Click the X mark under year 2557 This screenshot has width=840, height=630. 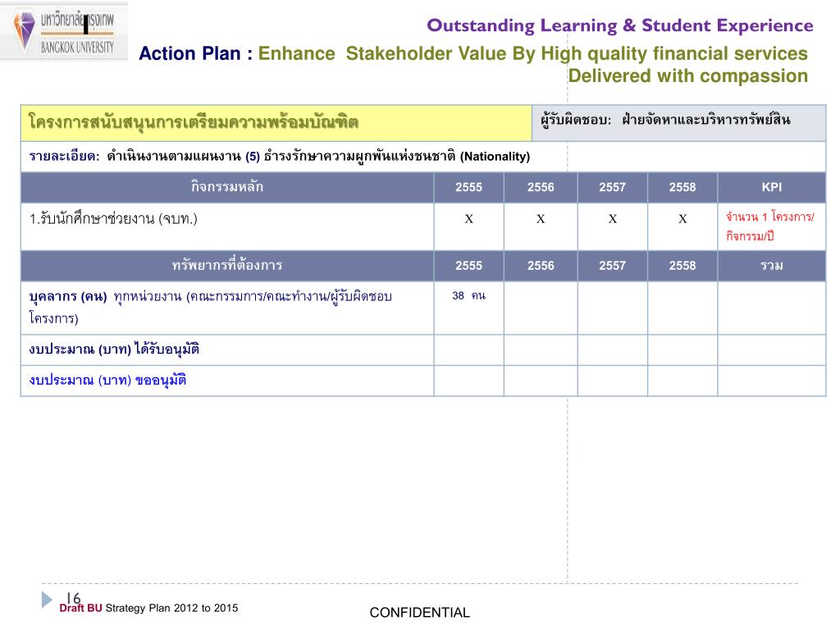coord(612,218)
